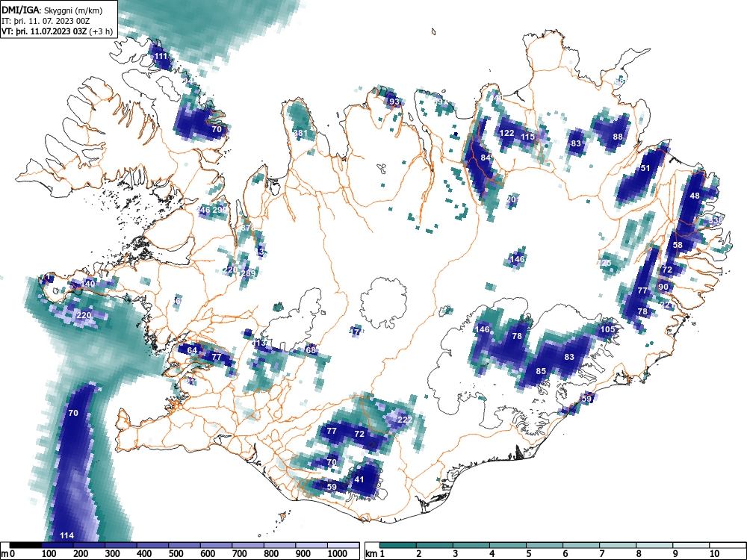Click the '105' visibility label
747x560 pixels.
pyautogui.click(x=607, y=329)
